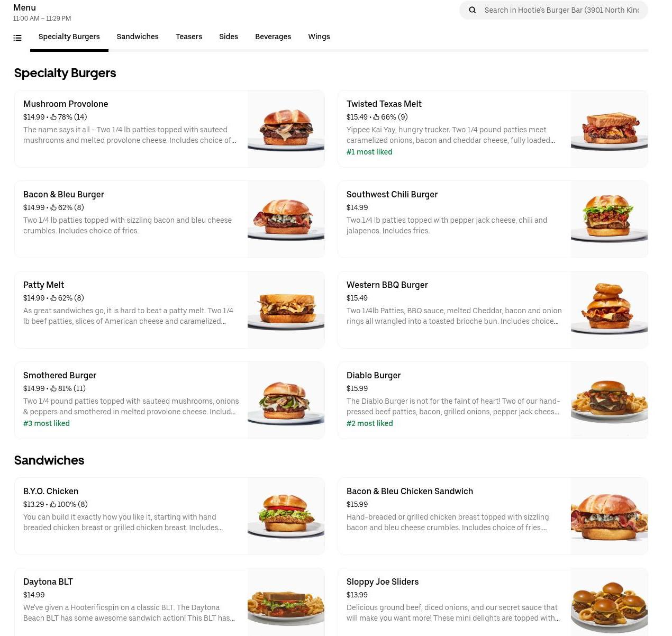
Task: Open the Diablo Burger item
Action: 493,400
